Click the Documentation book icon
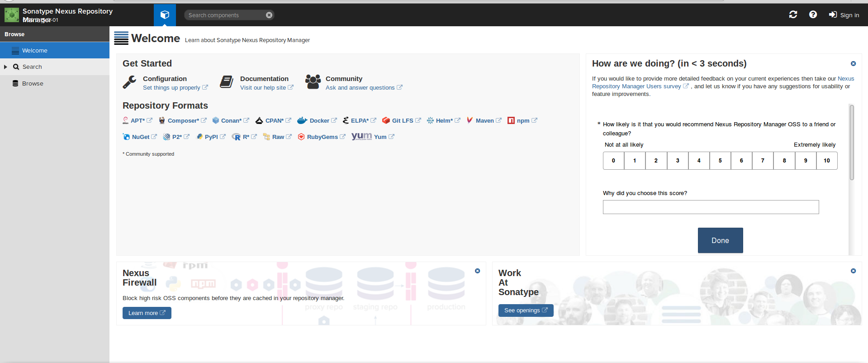The width and height of the screenshot is (868, 363). click(x=227, y=82)
